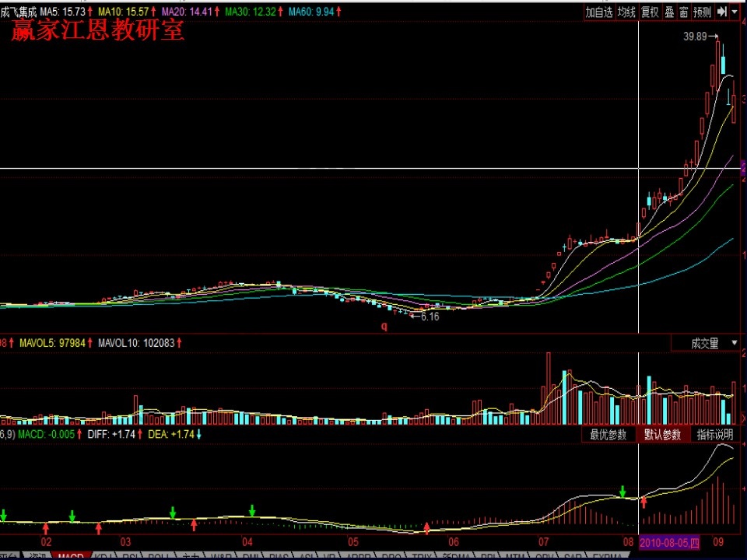Toggle 复权 price adjustment
The height and width of the screenshot is (560, 747).
[x=650, y=12]
